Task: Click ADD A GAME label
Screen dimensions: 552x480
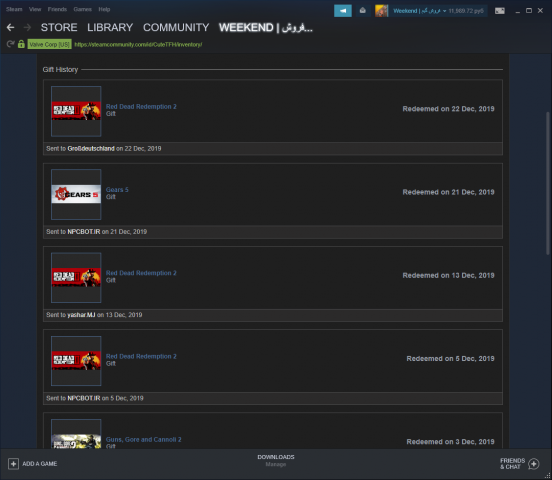Action: pyautogui.click(x=40, y=464)
